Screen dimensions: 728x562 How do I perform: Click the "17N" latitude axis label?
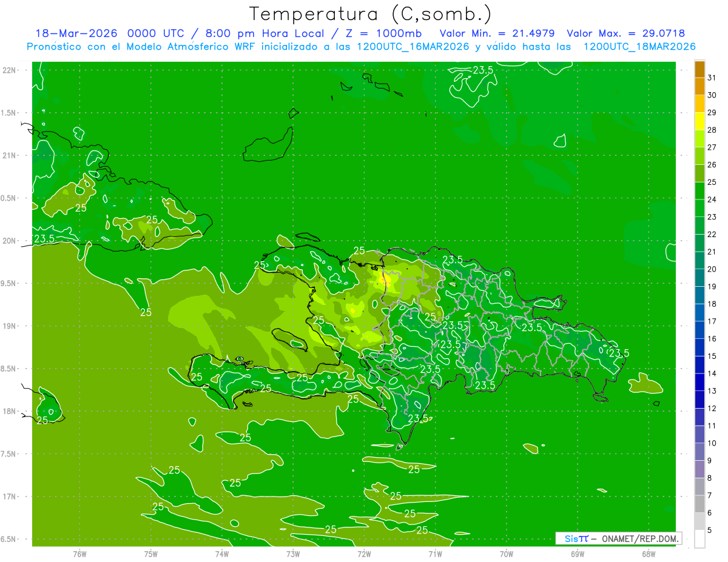(9, 497)
